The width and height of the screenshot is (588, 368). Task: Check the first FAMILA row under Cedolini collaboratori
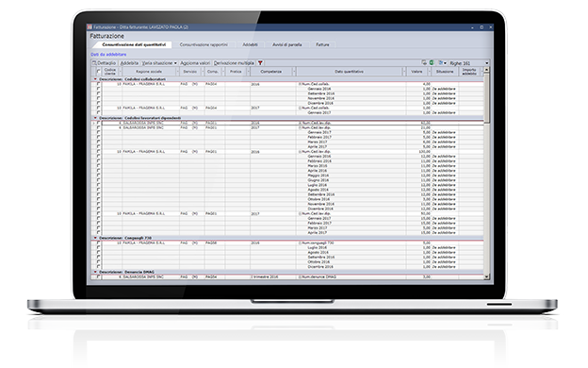point(99,84)
